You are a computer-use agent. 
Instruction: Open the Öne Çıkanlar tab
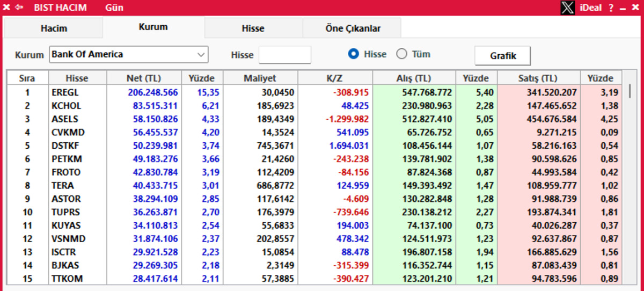click(353, 28)
